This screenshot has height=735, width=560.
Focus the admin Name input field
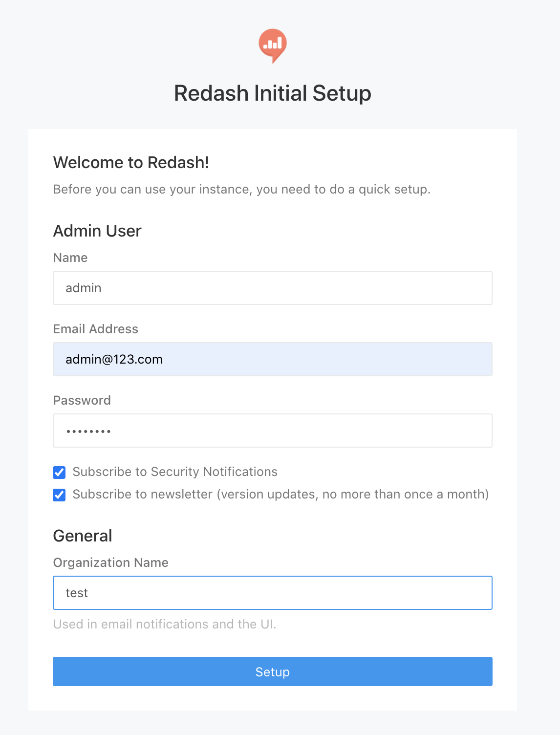(x=272, y=288)
